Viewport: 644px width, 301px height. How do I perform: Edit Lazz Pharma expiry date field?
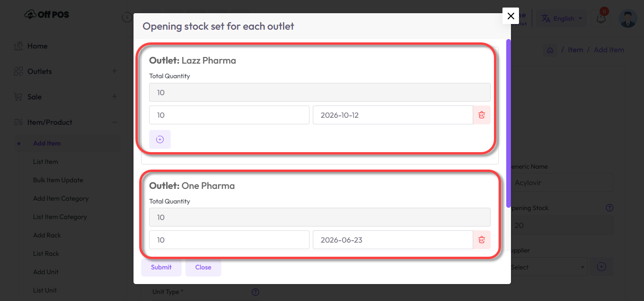coord(393,115)
